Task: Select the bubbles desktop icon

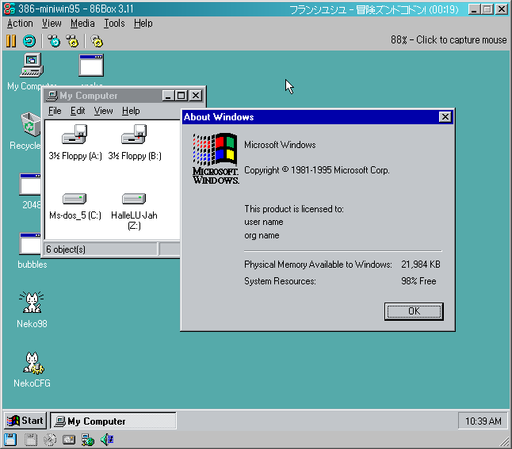Action: pos(30,243)
